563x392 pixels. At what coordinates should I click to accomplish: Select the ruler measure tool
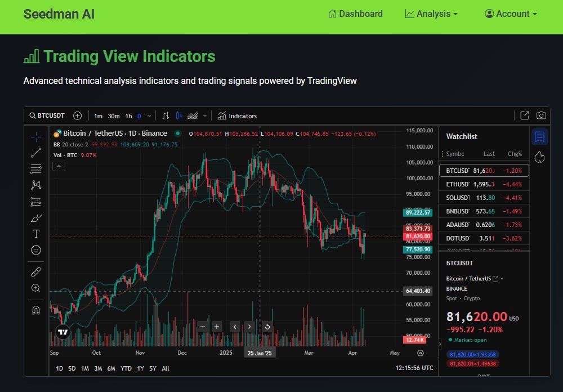36,272
